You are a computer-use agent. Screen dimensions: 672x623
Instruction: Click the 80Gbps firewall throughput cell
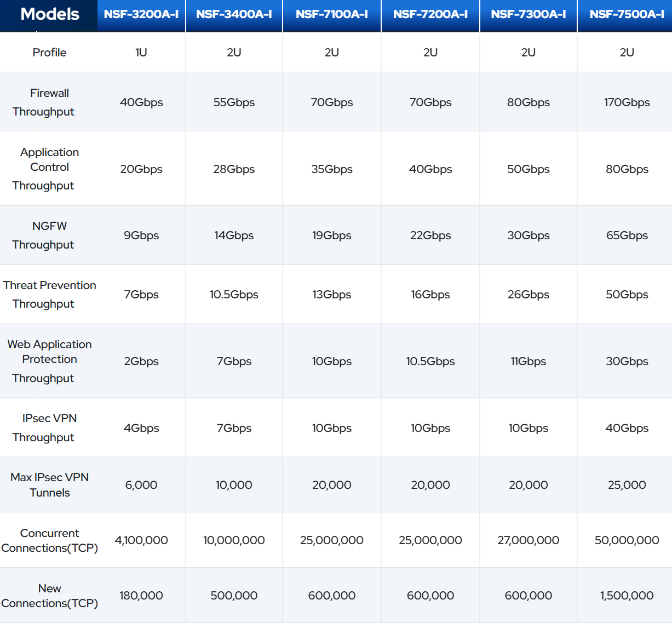[529, 102]
